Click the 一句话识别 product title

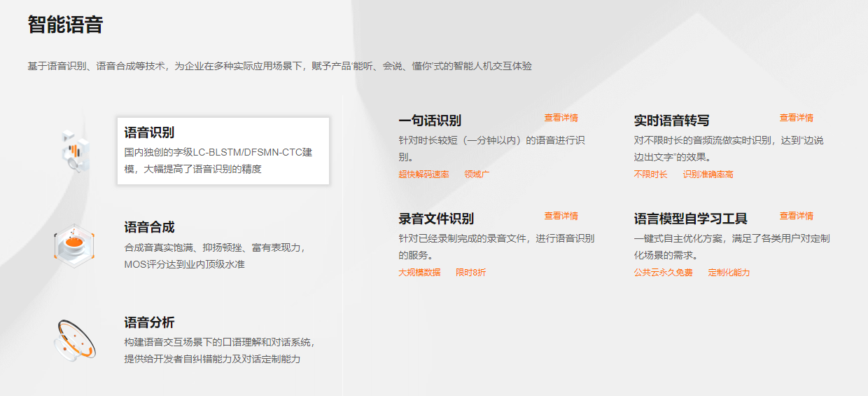pos(430,121)
